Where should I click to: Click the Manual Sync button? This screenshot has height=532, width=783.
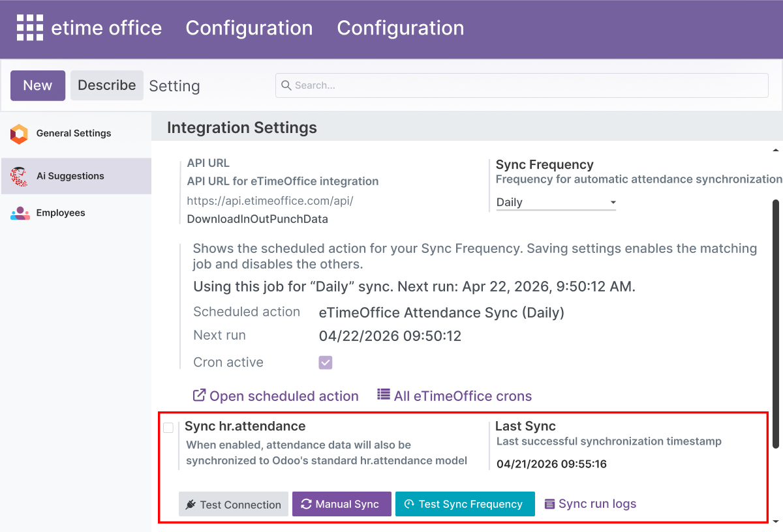[x=342, y=504]
